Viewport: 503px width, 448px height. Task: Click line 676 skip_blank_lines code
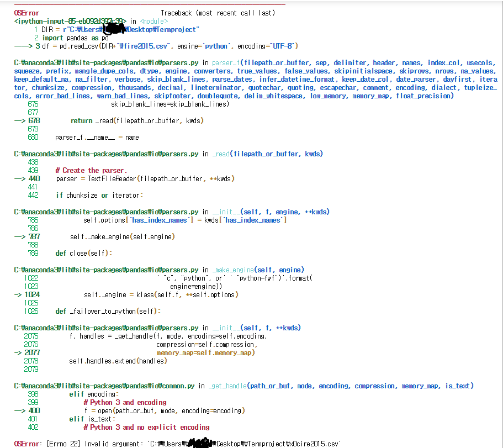[x=170, y=104]
